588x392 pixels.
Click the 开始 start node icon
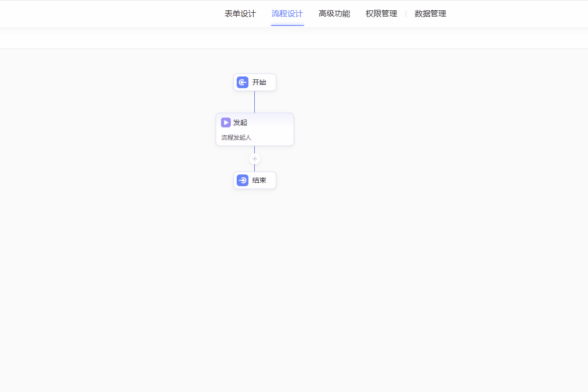(243, 82)
